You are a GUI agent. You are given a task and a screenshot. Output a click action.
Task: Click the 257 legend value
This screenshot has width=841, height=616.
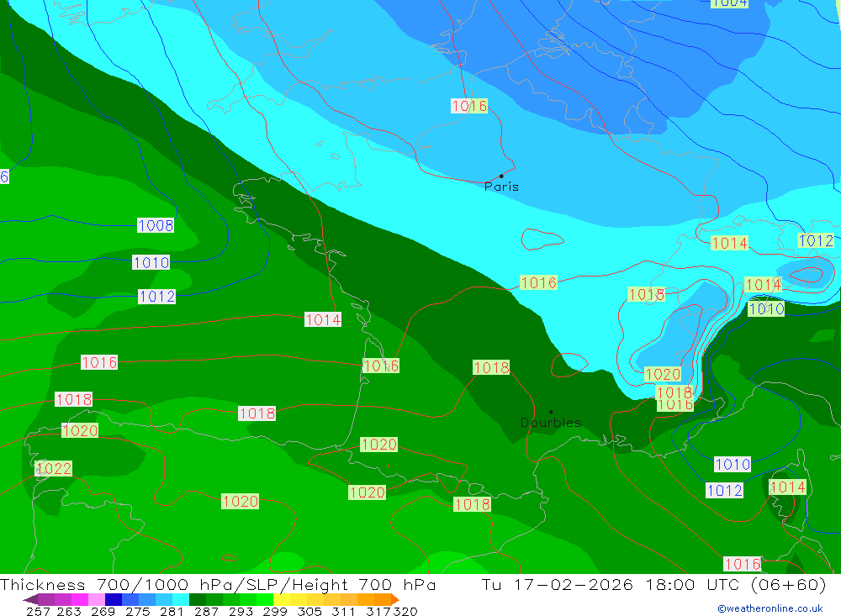pos(38,611)
